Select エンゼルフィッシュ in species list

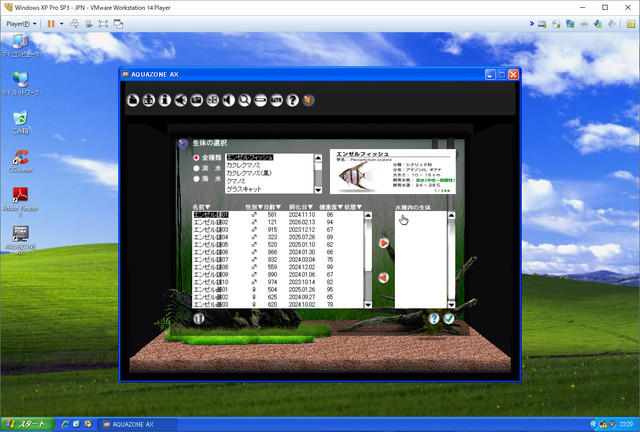(270, 158)
